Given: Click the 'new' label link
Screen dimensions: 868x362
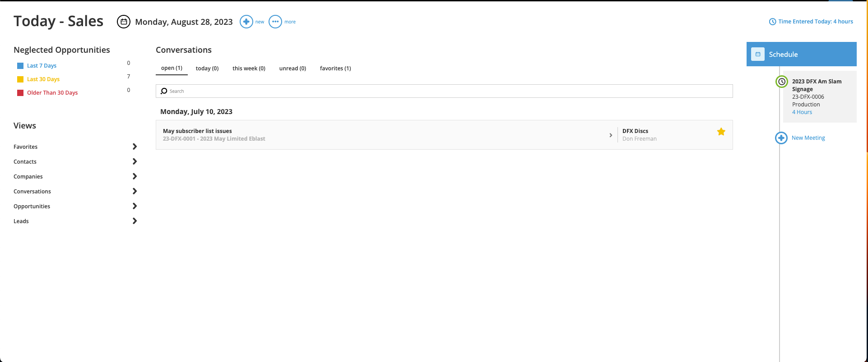Looking at the screenshot, I should pos(260,22).
